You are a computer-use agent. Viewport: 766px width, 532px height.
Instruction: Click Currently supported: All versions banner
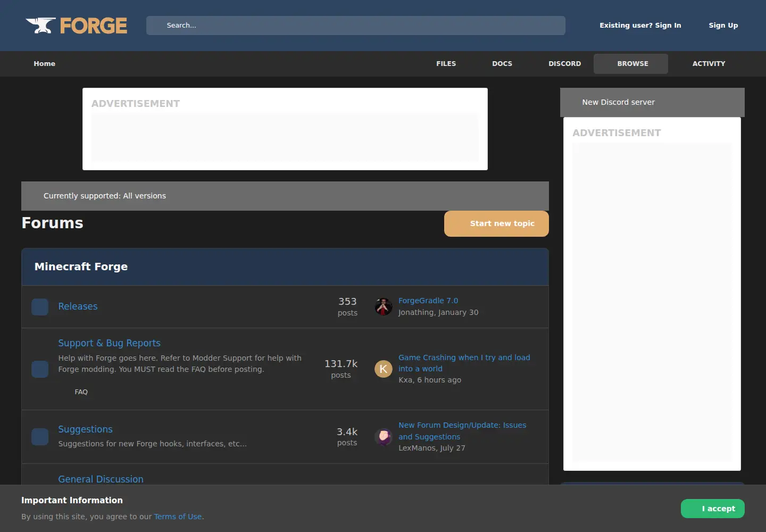pyautogui.click(x=285, y=196)
